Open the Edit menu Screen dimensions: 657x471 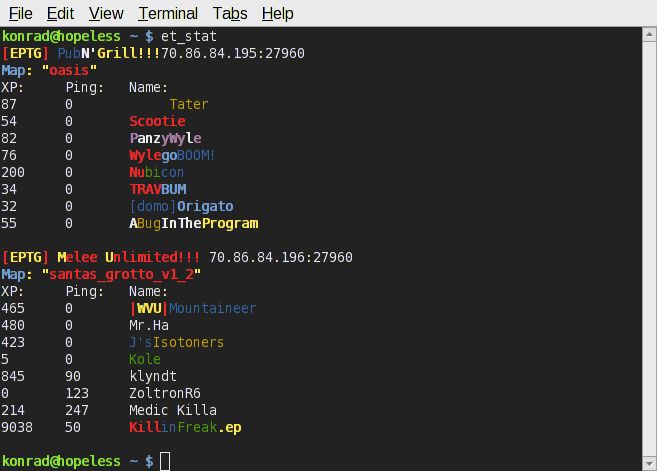(60, 13)
